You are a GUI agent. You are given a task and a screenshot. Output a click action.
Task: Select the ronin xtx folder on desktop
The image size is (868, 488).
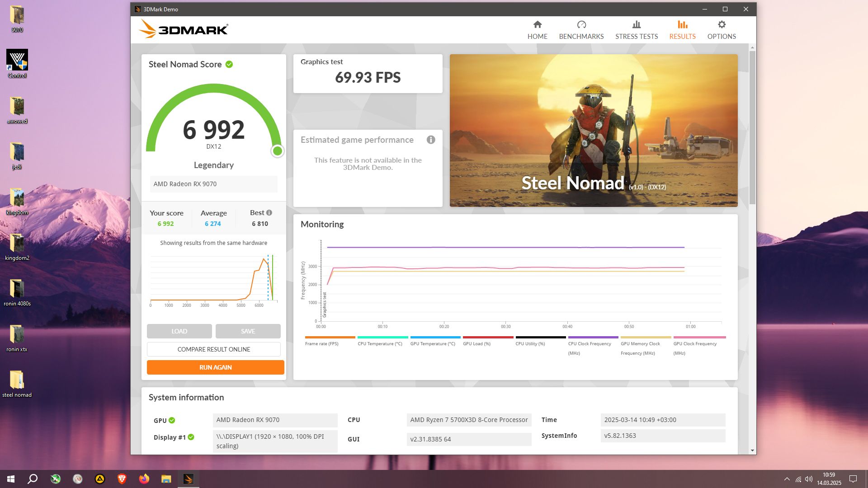(17, 338)
